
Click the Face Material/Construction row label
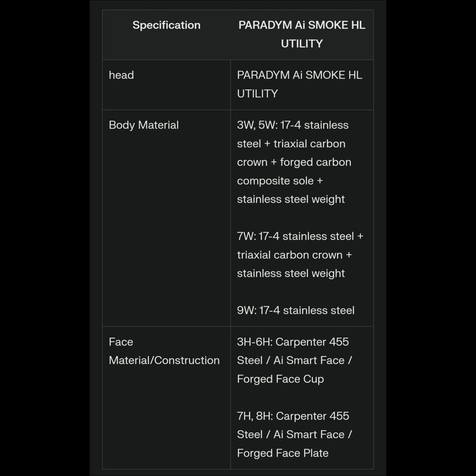[164, 351]
